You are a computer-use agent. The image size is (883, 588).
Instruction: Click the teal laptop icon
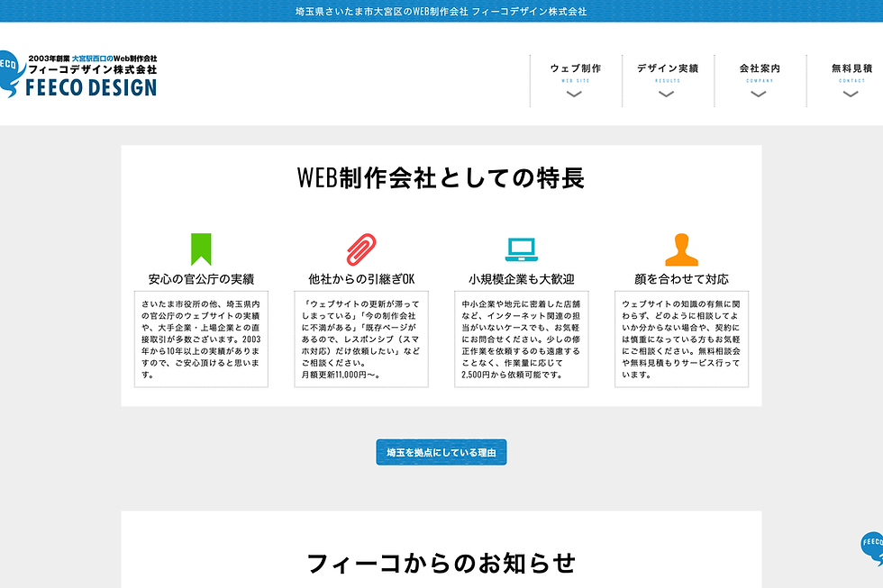pyautogui.click(x=522, y=249)
